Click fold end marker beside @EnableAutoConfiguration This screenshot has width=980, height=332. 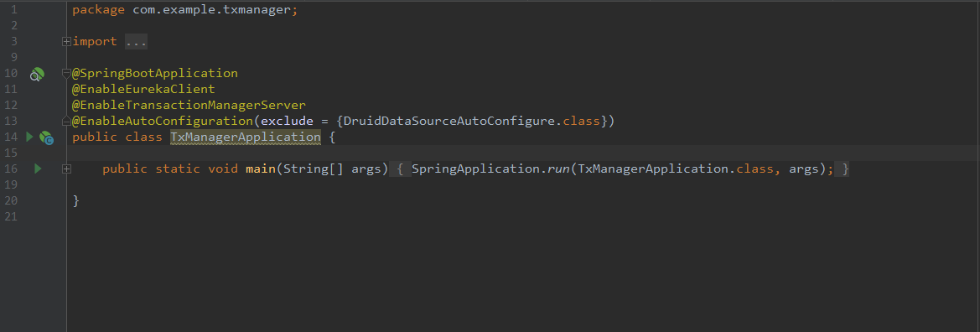click(x=67, y=121)
